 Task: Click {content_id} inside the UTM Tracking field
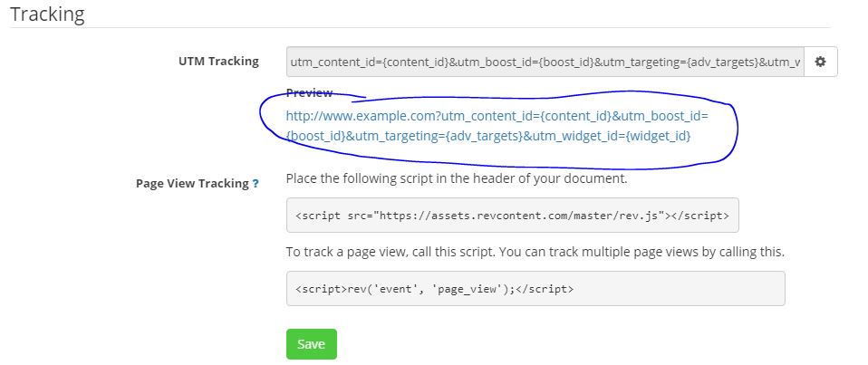[x=416, y=62]
